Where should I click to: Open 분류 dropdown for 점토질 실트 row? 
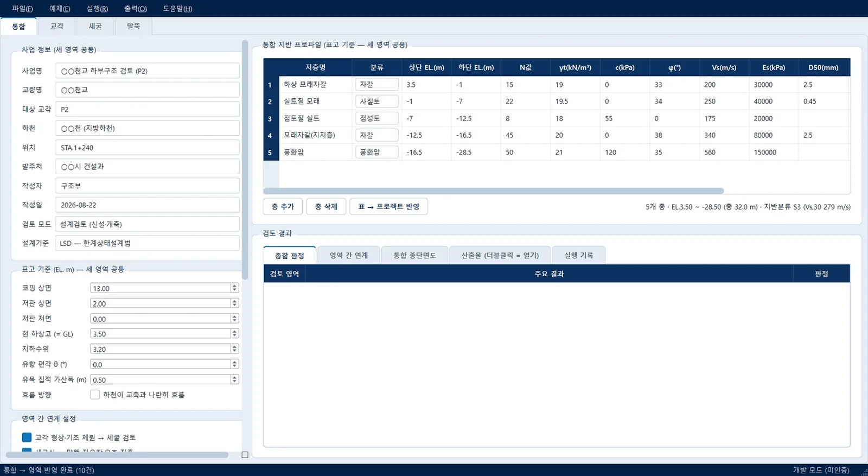tap(377, 118)
